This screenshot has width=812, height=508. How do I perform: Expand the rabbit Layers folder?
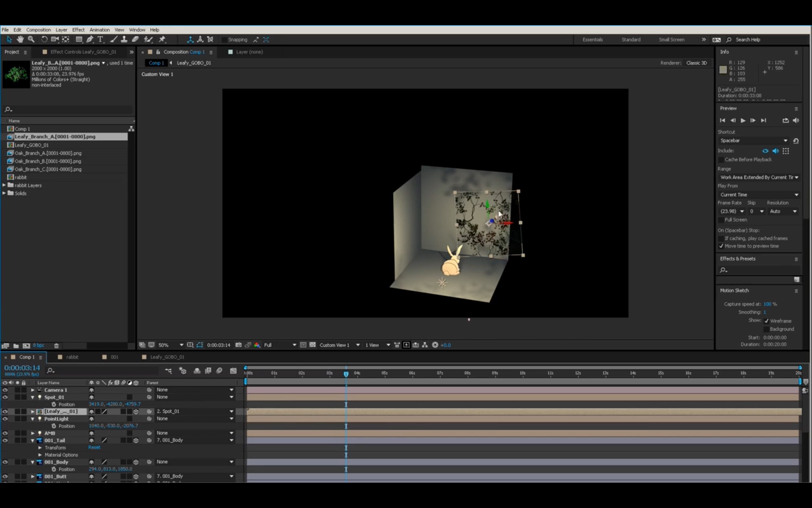[4, 185]
